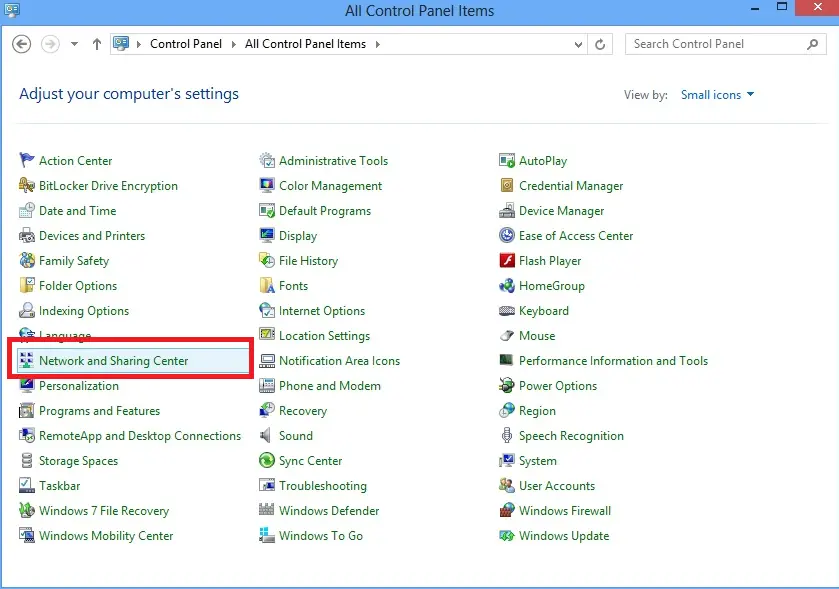Click the Keyboard icon
839x589 pixels.
[507, 310]
